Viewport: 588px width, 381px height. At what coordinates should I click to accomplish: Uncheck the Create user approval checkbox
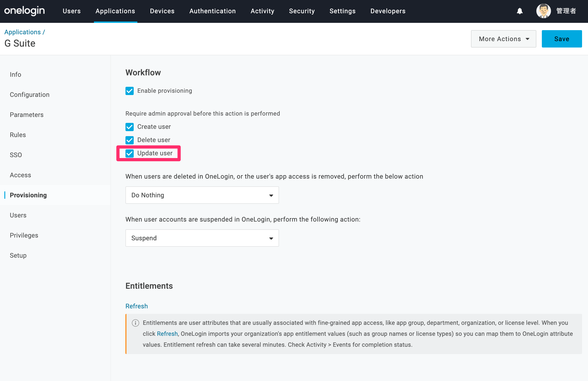point(129,127)
